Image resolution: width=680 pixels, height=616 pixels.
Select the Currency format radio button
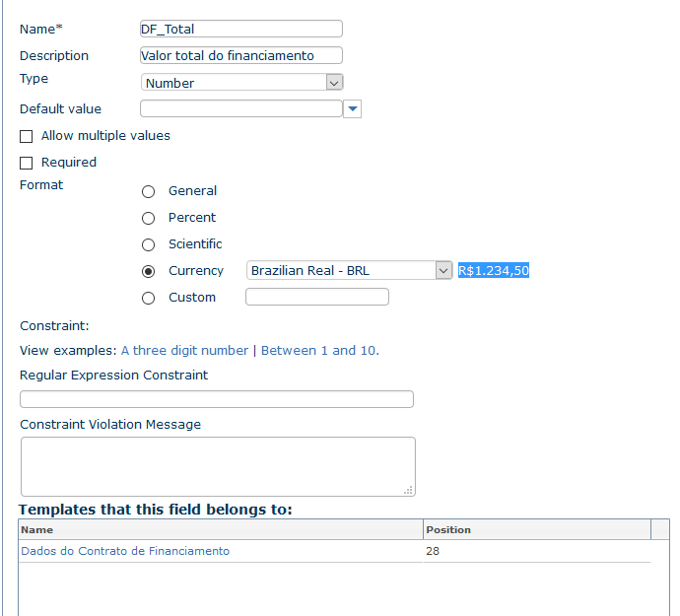coord(149,271)
